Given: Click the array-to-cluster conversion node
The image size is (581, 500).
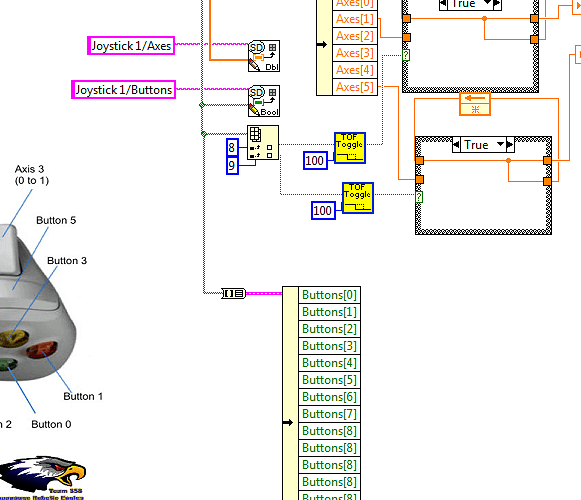Looking at the screenshot, I should pyautogui.click(x=233, y=294).
